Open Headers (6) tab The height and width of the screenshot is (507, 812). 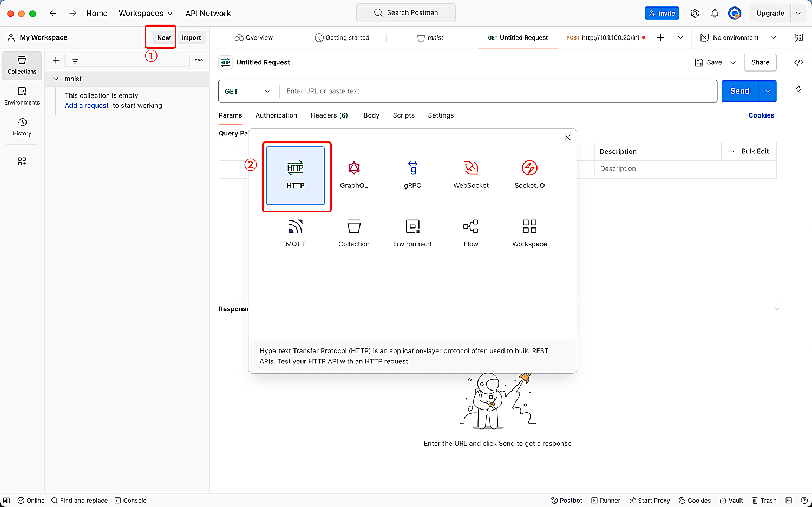(x=329, y=115)
